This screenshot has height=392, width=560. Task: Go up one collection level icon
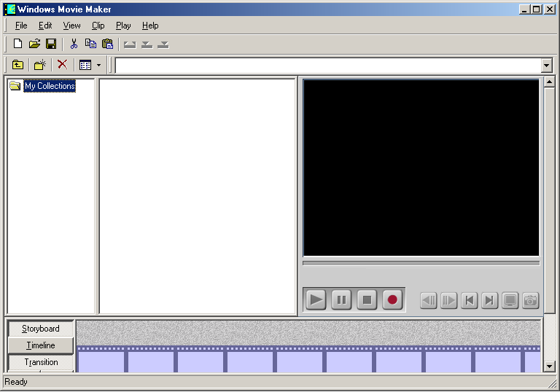click(x=17, y=65)
